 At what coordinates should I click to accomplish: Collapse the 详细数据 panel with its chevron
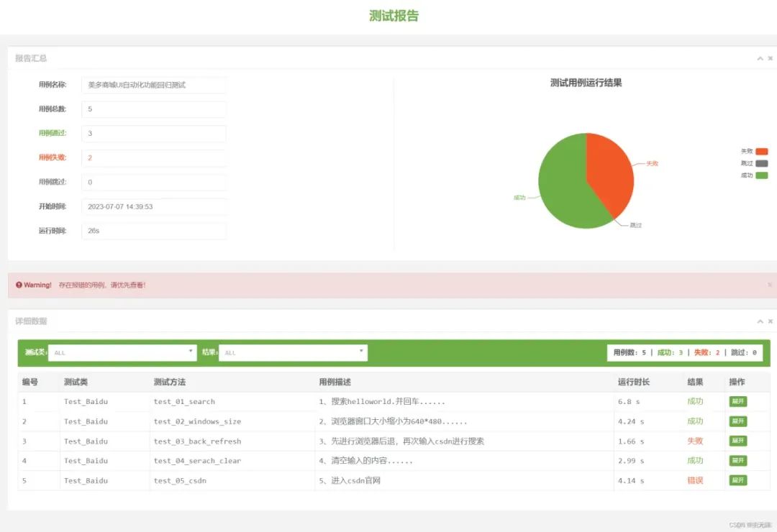(x=760, y=321)
